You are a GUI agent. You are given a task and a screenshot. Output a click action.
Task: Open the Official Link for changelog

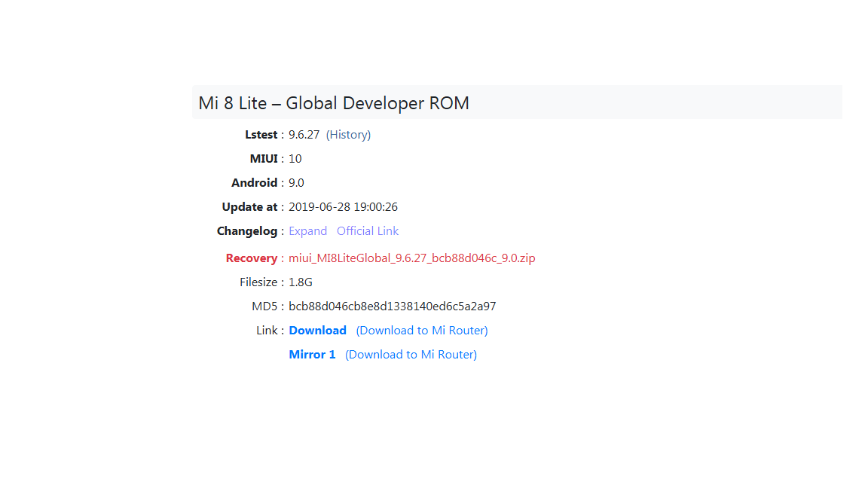(368, 230)
